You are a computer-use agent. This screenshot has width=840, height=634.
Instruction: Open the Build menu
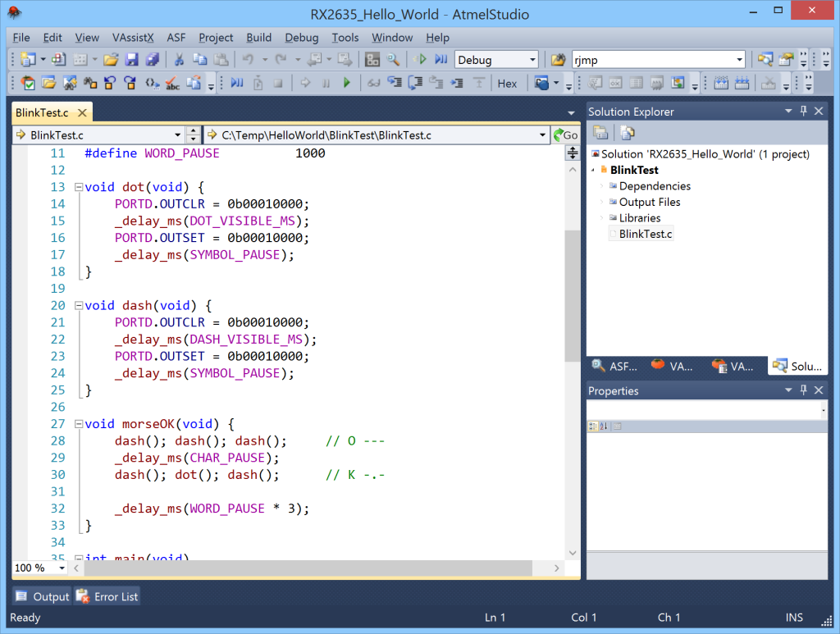pos(258,38)
